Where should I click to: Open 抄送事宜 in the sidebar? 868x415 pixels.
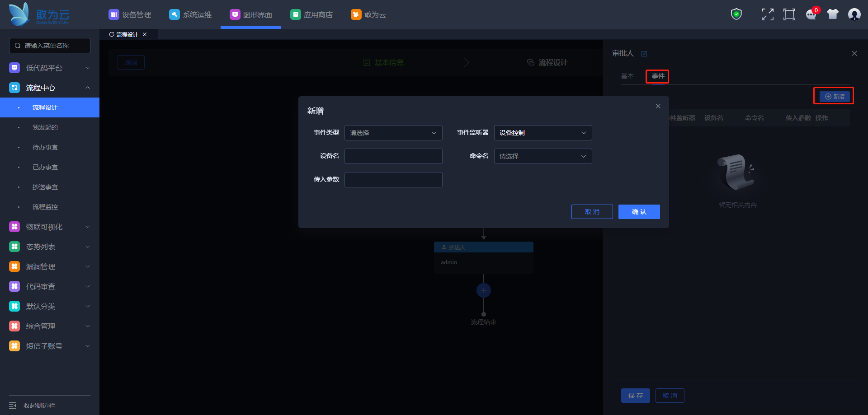(x=50, y=187)
